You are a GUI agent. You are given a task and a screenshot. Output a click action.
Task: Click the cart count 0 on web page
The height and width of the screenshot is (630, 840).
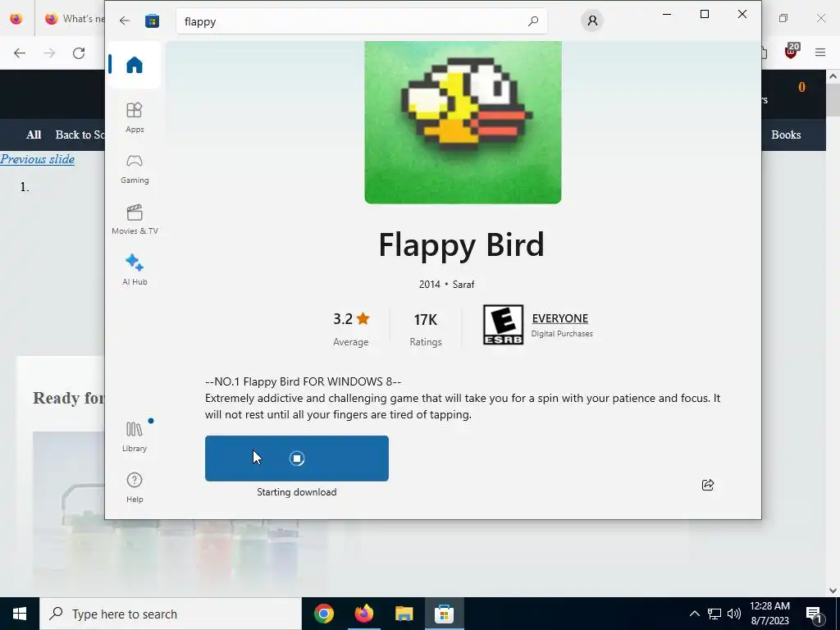(802, 87)
